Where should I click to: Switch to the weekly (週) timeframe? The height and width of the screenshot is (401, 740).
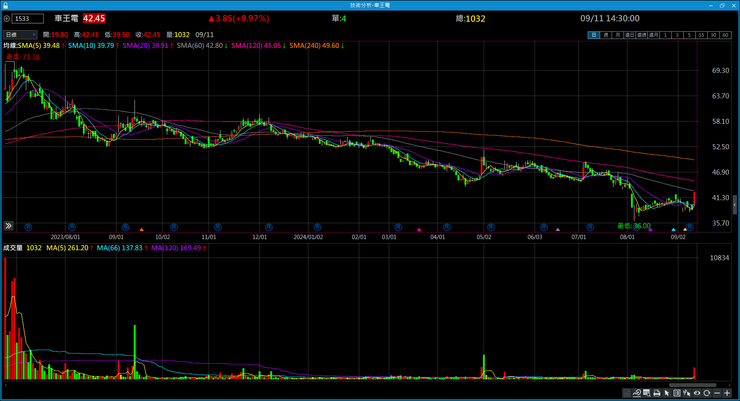pos(605,35)
